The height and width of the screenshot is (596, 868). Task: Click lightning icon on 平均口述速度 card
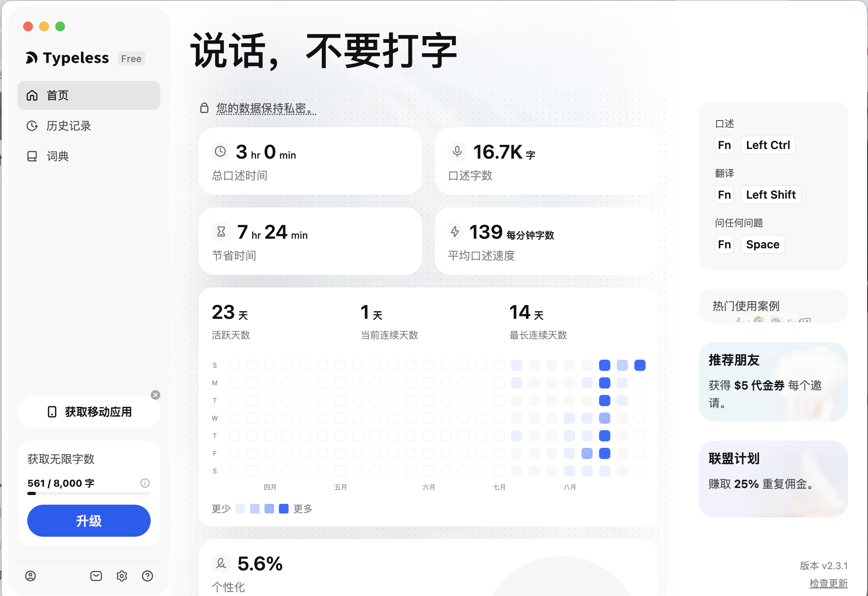pos(455,232)
